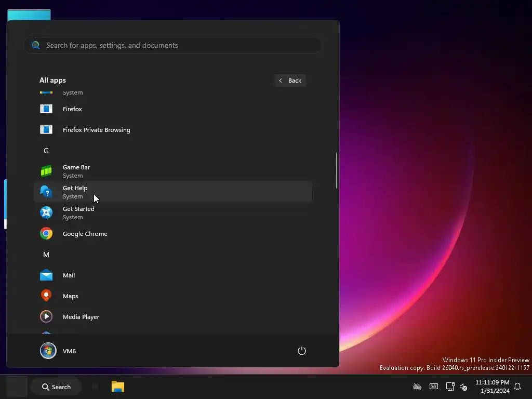532x399 pixels.
Task: Click the muted volume tray icon
Action: 463,387
